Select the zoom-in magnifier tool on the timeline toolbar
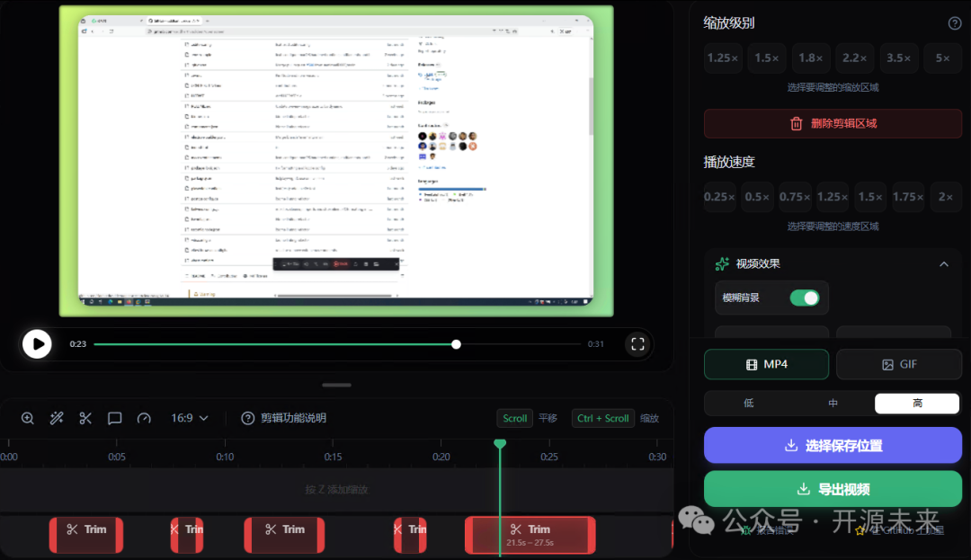The image size is (971, 560). point(27,418)
